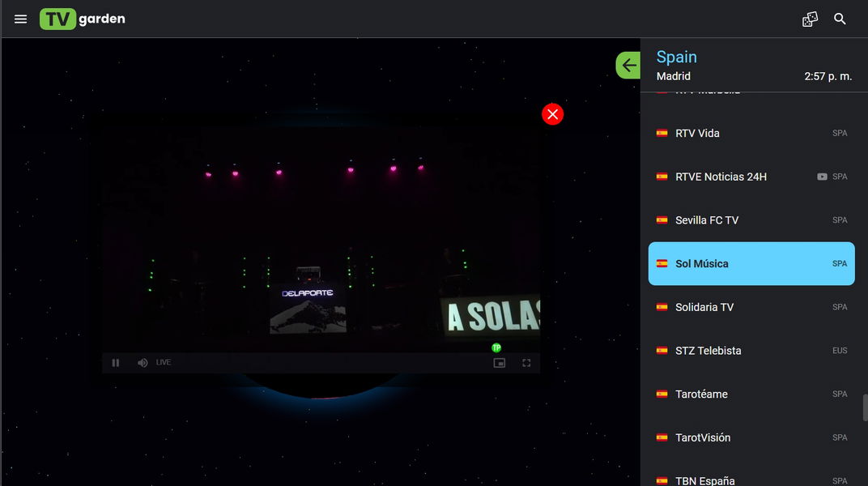Toggle picture-in-picture mode
Screen dimensions: 868x486
500,363
